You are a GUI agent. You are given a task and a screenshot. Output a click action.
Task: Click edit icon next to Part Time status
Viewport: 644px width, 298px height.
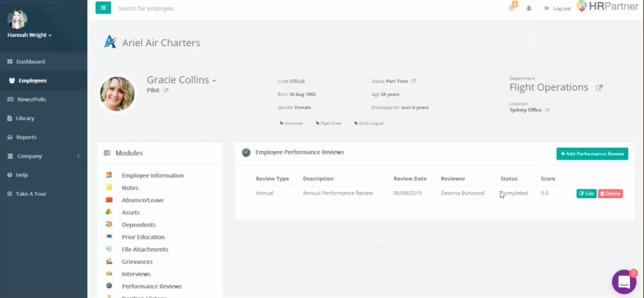pos(414,81)
